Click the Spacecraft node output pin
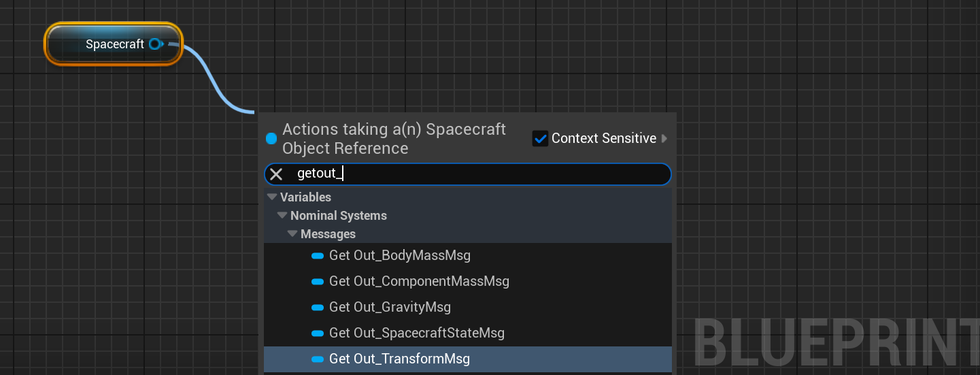The image size is (980, 375). tap(155, 44)
